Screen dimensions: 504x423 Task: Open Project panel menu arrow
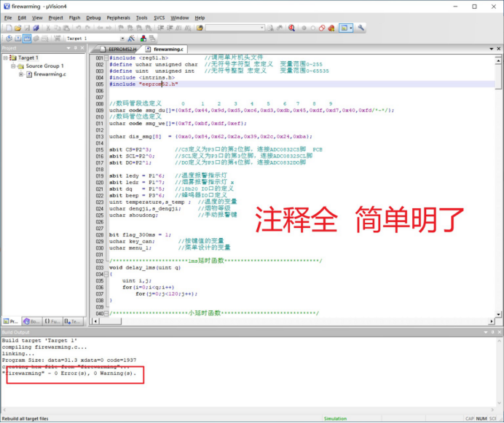click(68, 48)
